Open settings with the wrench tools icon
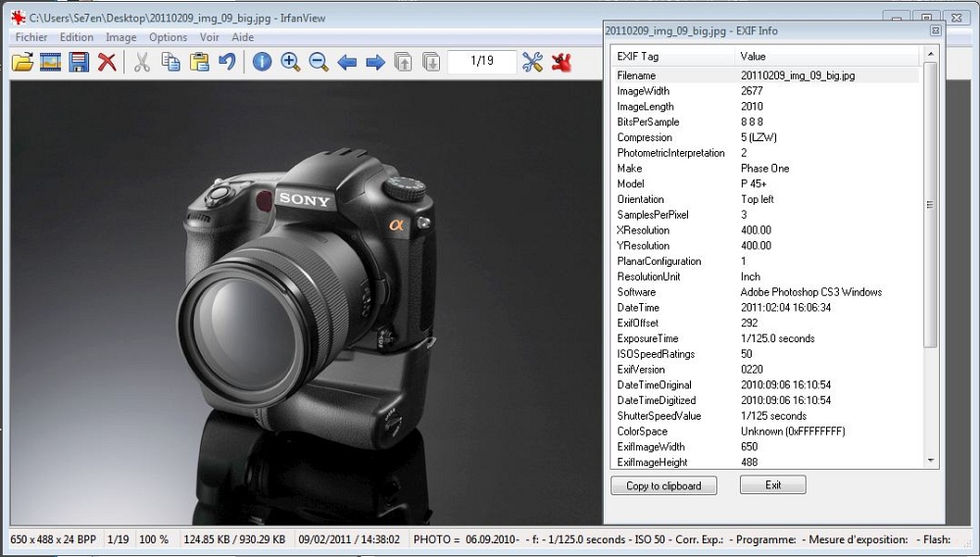 (532, 62)
